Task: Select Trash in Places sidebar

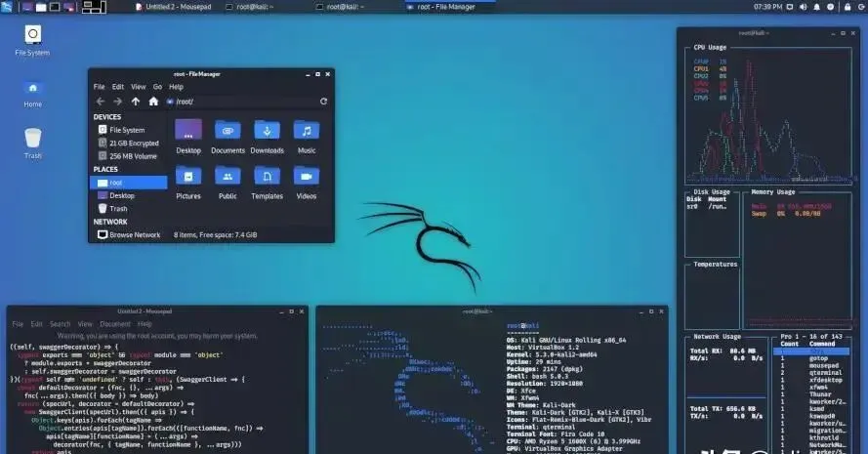Action: pyautogui.click(x=127, y=209)
